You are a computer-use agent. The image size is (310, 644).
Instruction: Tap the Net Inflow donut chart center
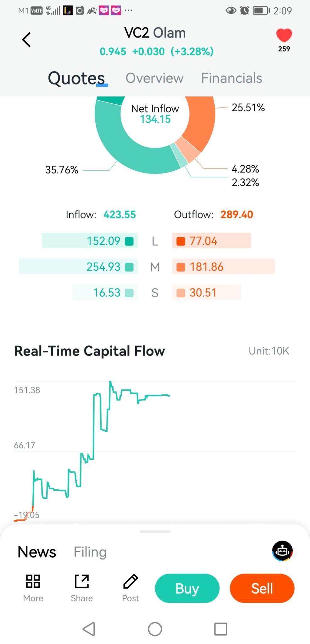pos(155,114)
